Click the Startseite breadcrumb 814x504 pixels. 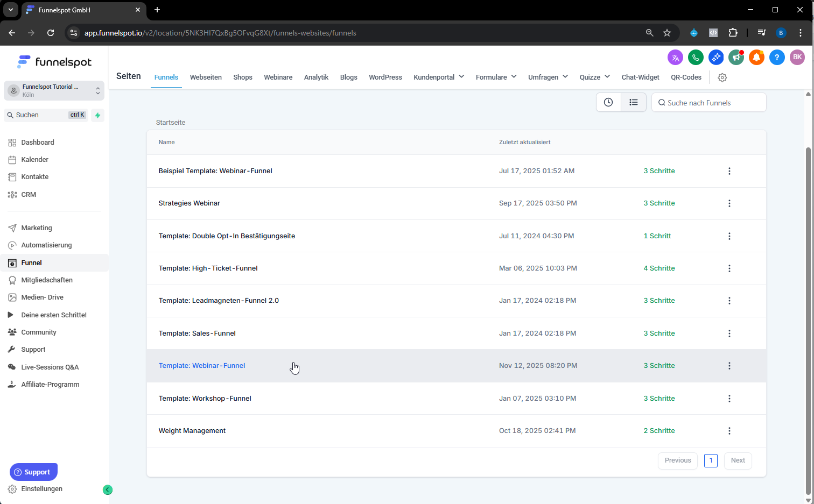point(171,123)
